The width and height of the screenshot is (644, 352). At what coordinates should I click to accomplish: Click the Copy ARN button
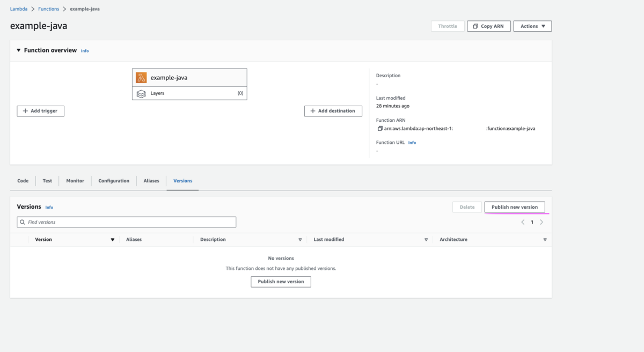(488, 26)
